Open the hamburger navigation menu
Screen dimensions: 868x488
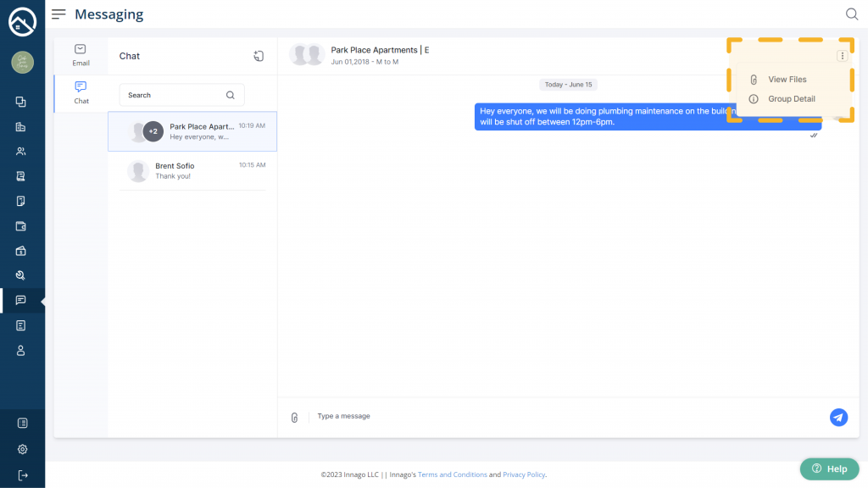[58, 14]
